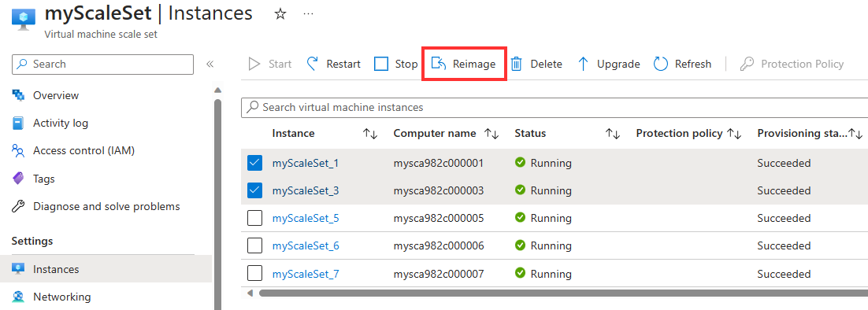Refresh the instances list
Image resolution: width=868 pixels, height=310 pixels.
point(682,64)
